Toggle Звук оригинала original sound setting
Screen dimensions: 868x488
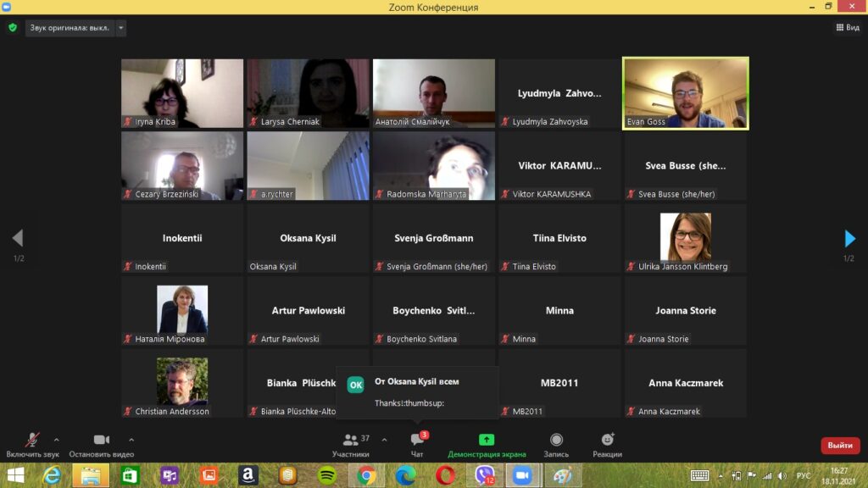point(70,28)
